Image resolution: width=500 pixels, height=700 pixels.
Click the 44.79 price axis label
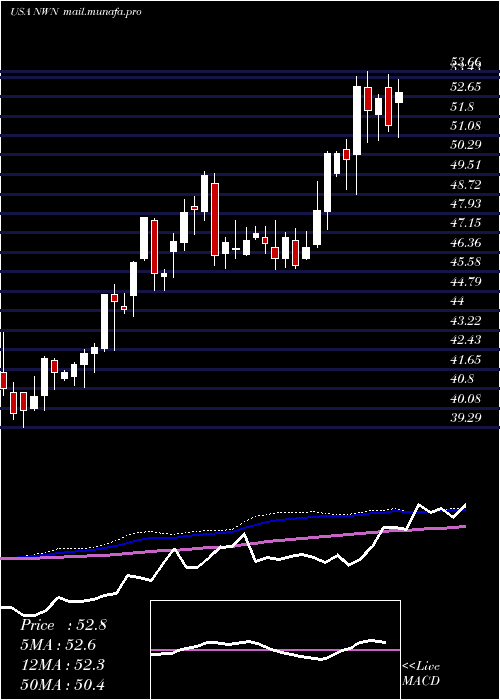click(466, 281)
